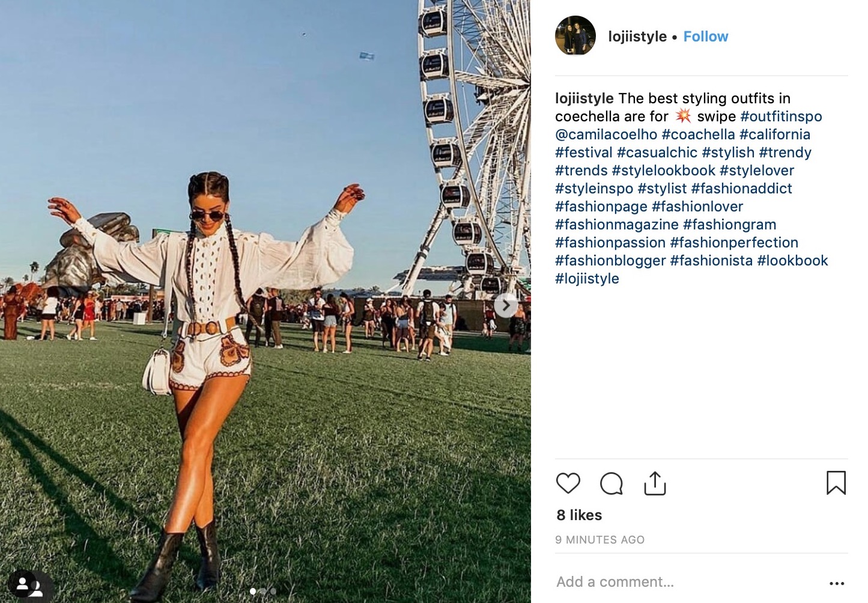Viewport: 868px width, 603px height.
Task: Like the post with the heart icon
Action: tap(568, 483)
